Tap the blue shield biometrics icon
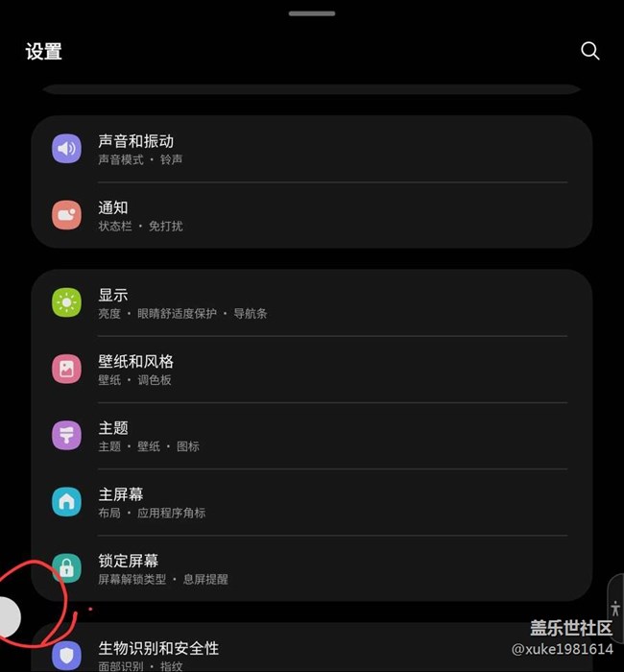 66,656
